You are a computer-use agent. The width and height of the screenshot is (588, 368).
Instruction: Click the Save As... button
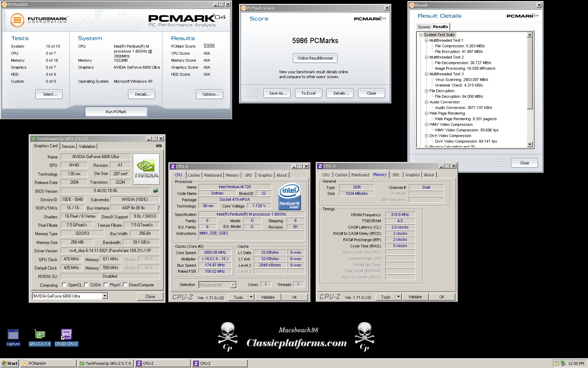coord(278,93)
